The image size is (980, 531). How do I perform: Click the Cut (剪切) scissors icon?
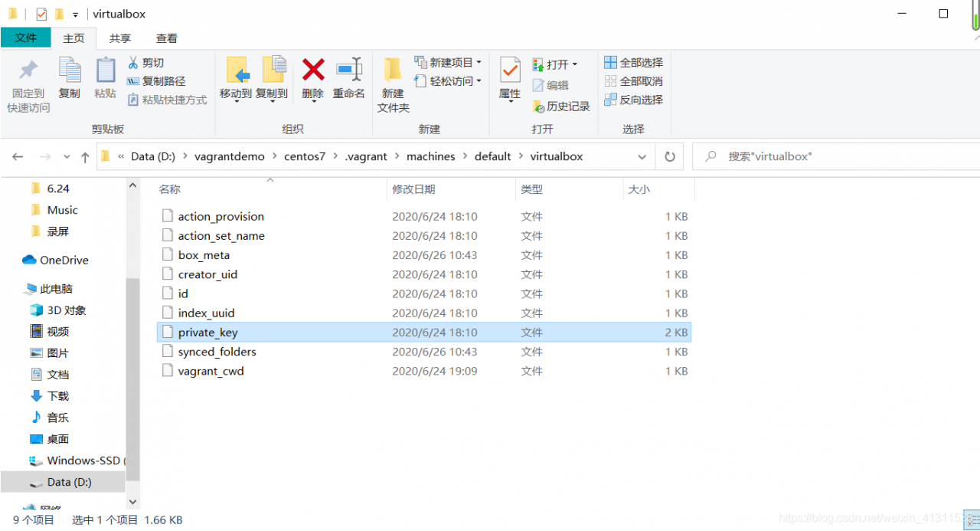132,62
